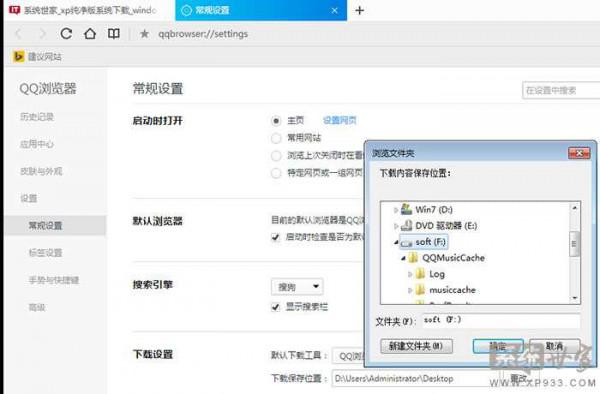Click 设置 in sidebar
This screenshot has height=394, width=600.
pyautogui.click(x=29, y=198)
